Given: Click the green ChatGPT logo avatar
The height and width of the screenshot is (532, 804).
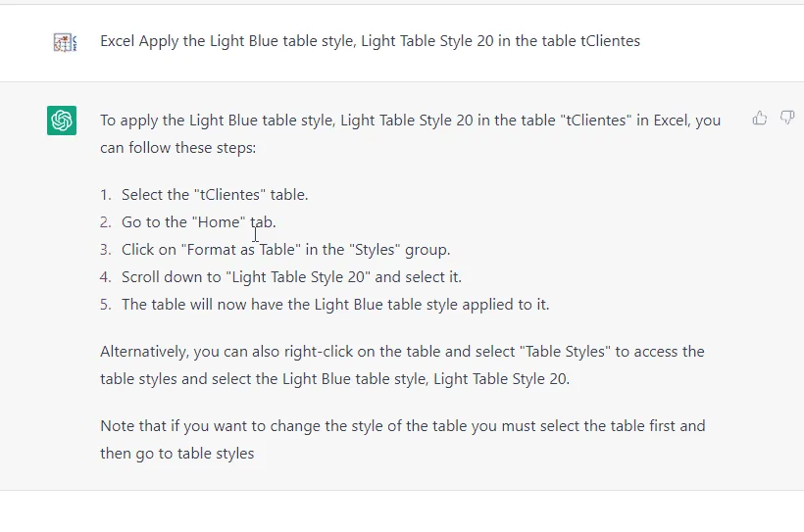Looking at the screenshot, I should click(62, 121).
